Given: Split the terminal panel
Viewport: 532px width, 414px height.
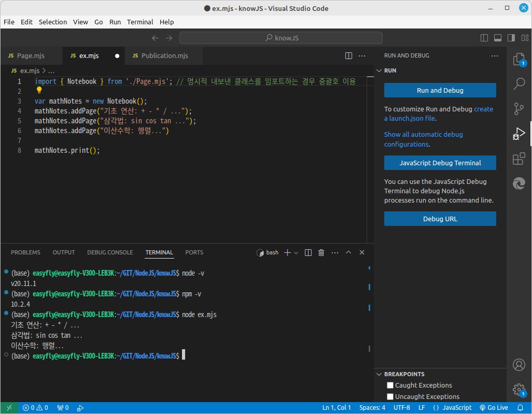Looking at the screenshot, I should (x=308, y=253).
